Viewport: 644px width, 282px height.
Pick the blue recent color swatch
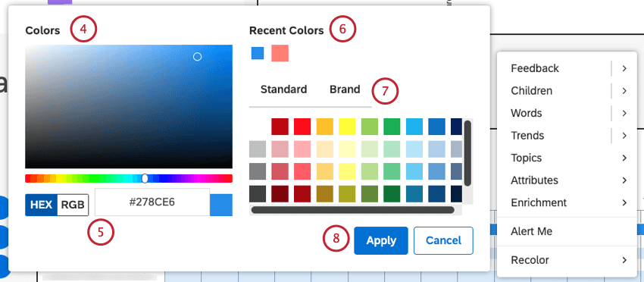pos(258,53)
